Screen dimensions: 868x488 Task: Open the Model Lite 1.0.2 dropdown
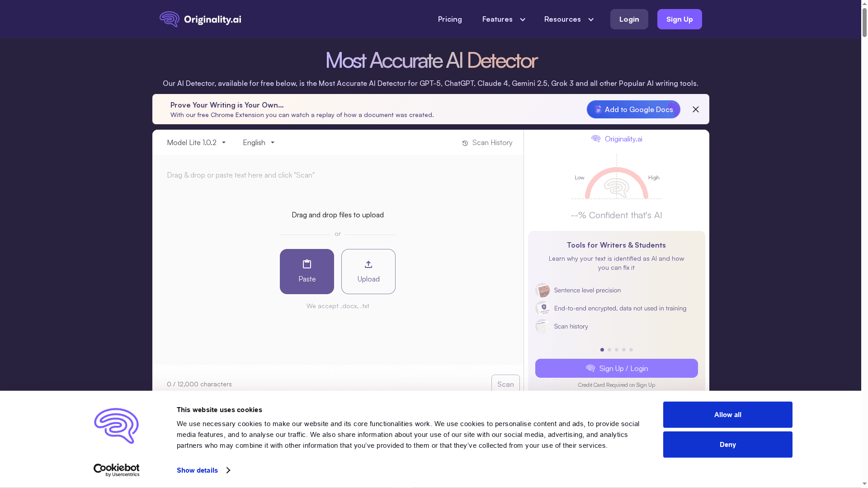(x=196, y=142)
